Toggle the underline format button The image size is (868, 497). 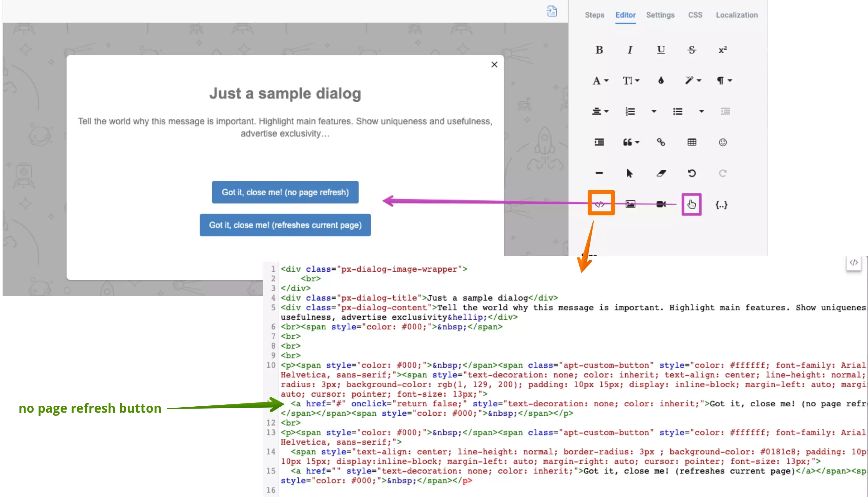pyautogui.click(x=661, y=50)
